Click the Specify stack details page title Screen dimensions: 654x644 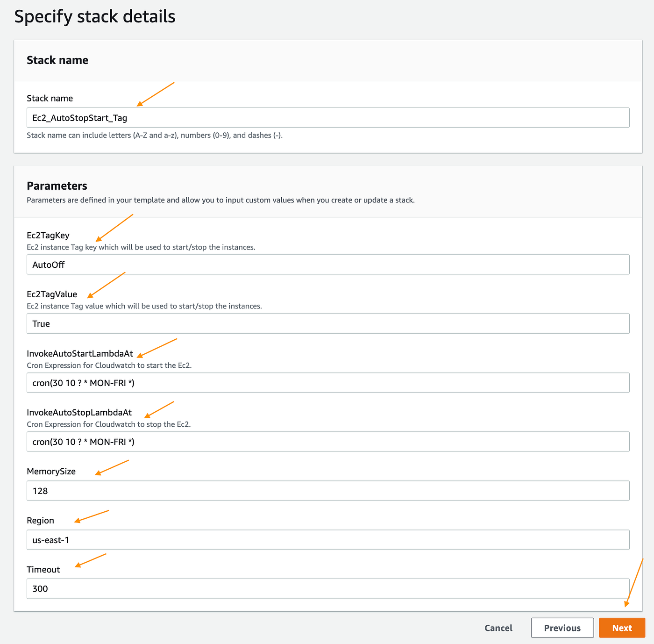[95, 16]
